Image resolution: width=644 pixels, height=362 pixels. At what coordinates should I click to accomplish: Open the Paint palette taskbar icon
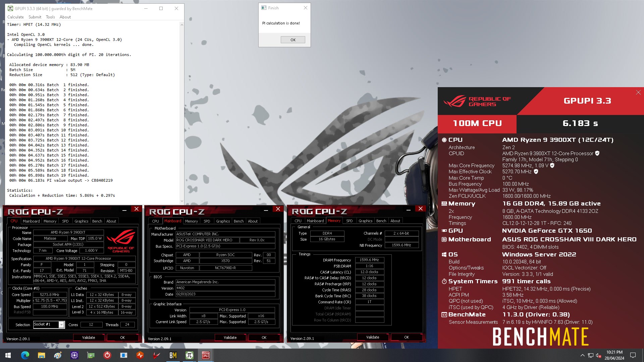(x=58, y=355)
